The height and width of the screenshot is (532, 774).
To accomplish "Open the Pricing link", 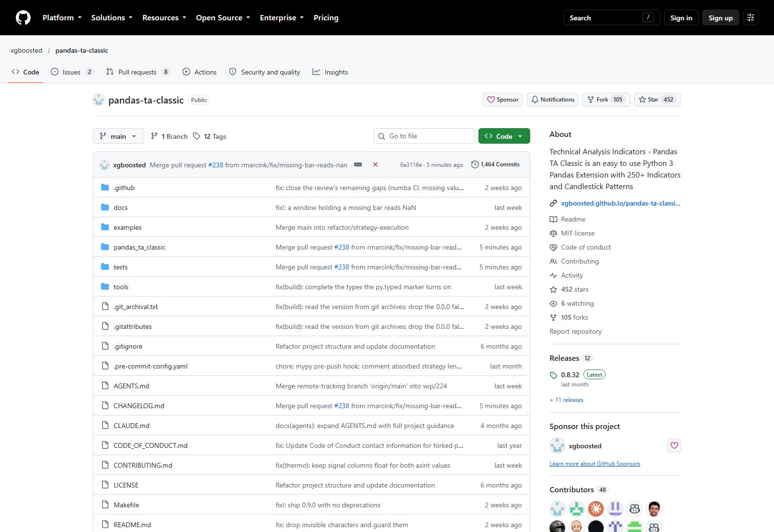I will coord(326,18).
